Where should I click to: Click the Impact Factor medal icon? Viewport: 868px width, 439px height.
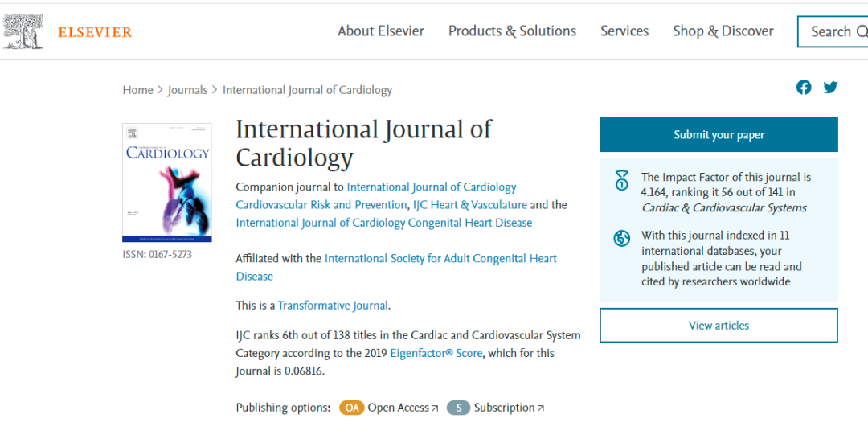(x=621, y=180)
